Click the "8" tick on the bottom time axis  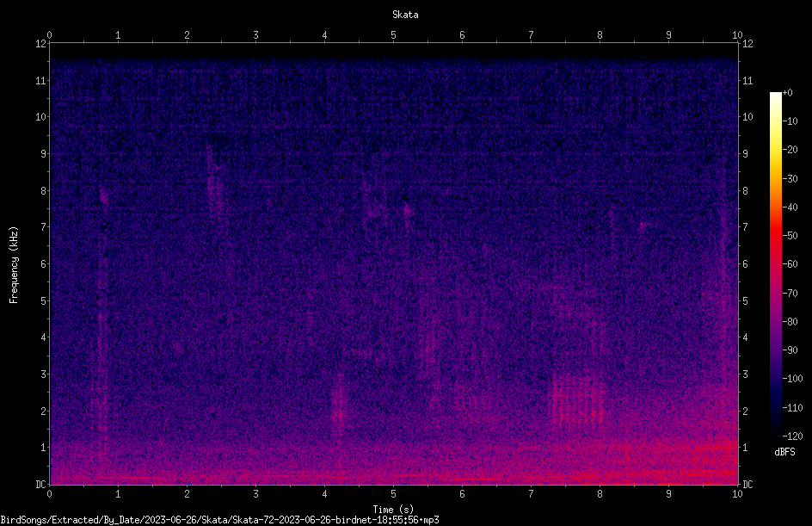600,494
